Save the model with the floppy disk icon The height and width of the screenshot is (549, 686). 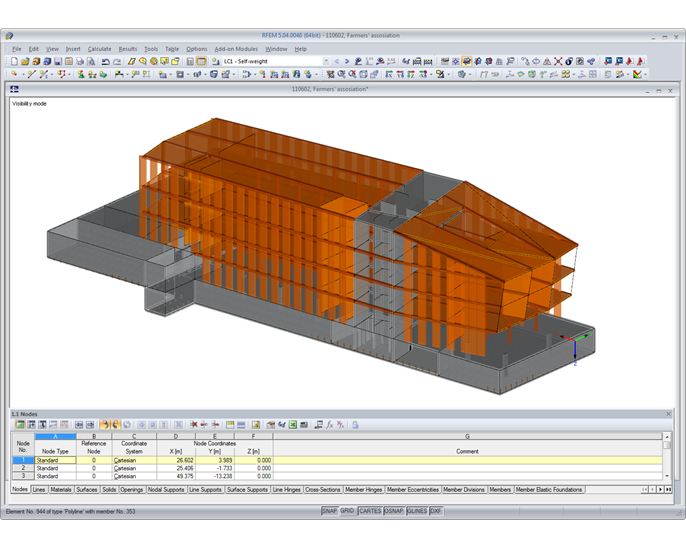pyautogui.click(x=58, y=62)
